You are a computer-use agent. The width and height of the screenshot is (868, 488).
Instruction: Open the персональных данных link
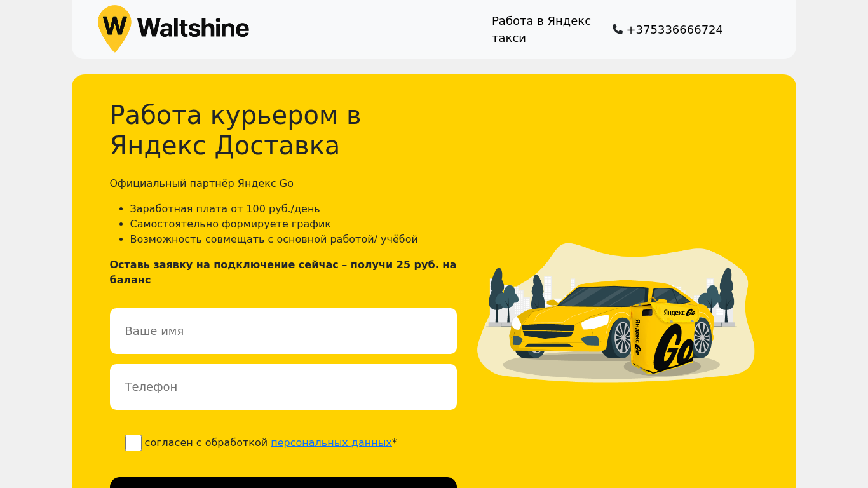[x=331, y=443]
